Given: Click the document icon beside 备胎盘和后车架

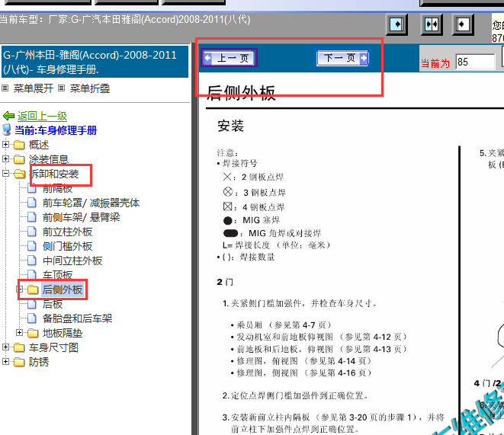Looking at the screenshot, I should tap(32, 318).
